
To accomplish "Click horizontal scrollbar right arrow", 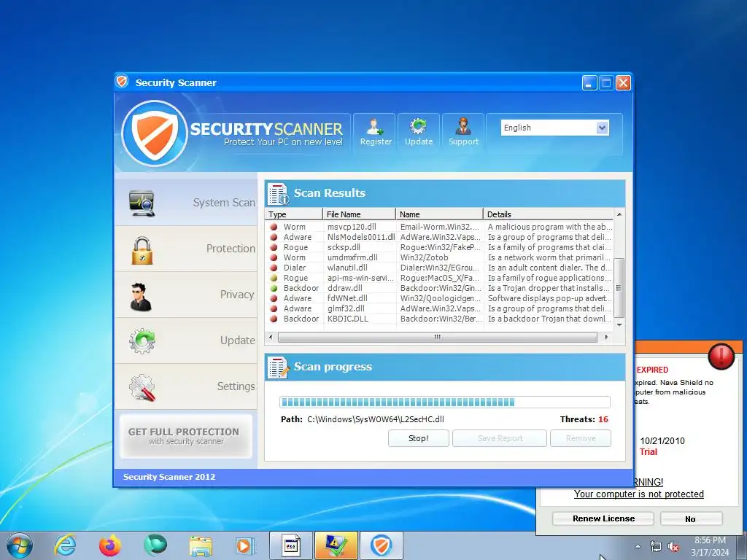I will 606,337.
